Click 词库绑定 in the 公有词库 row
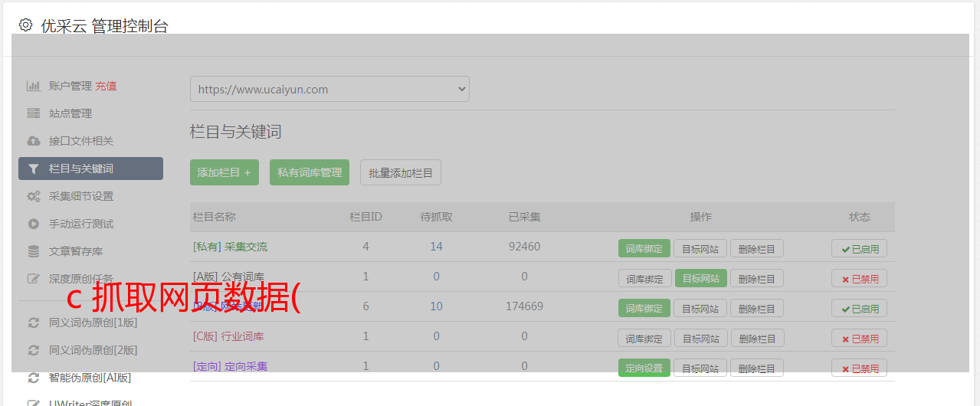Viewport: 980px width, 406px height. [644, 278]
